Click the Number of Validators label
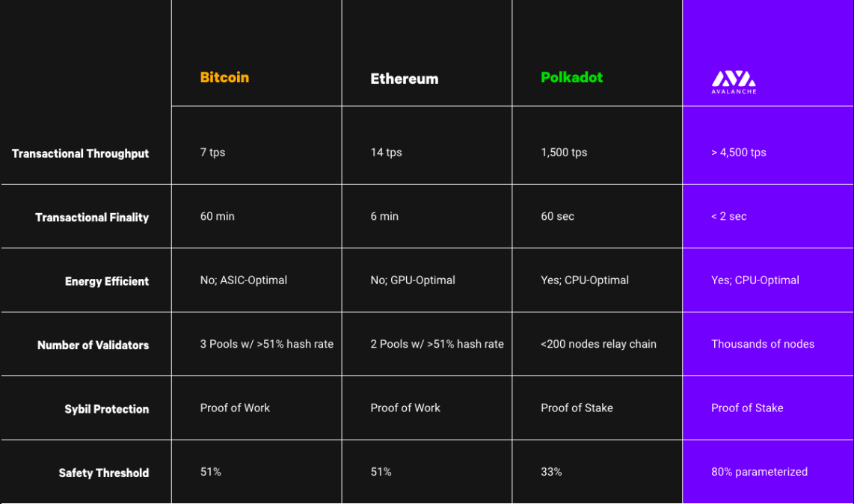The height and width of the screenshot is (504, 854). 93,345
